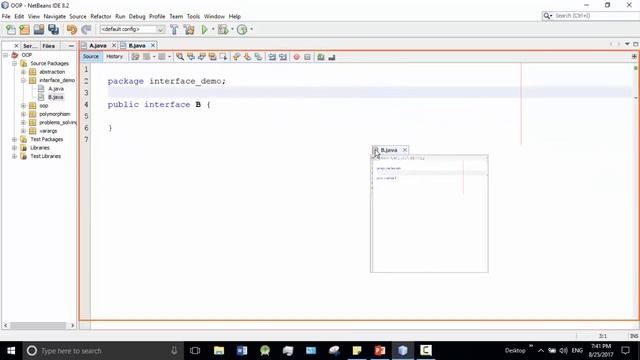The image size is (640, 360).
Task: Click the Redo toolbar icon
Action: (x=86, y=29)
